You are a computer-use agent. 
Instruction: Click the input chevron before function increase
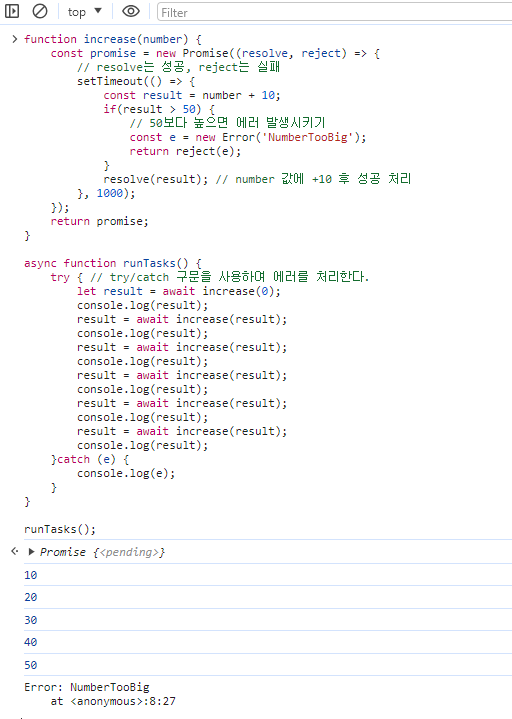pos(15,39)
